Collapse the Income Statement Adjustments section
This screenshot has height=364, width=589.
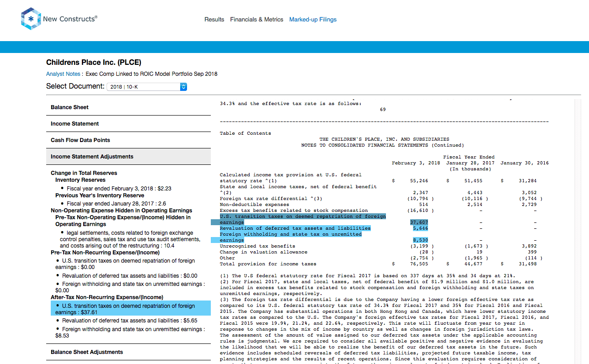[129, 157]
